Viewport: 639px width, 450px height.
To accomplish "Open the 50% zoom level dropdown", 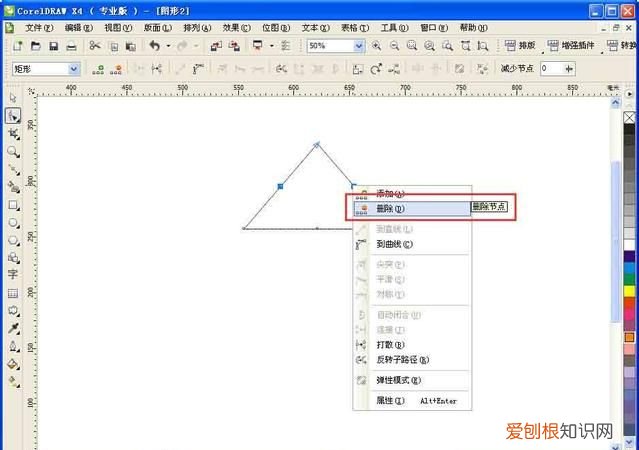I will click(x=359, y=46).
